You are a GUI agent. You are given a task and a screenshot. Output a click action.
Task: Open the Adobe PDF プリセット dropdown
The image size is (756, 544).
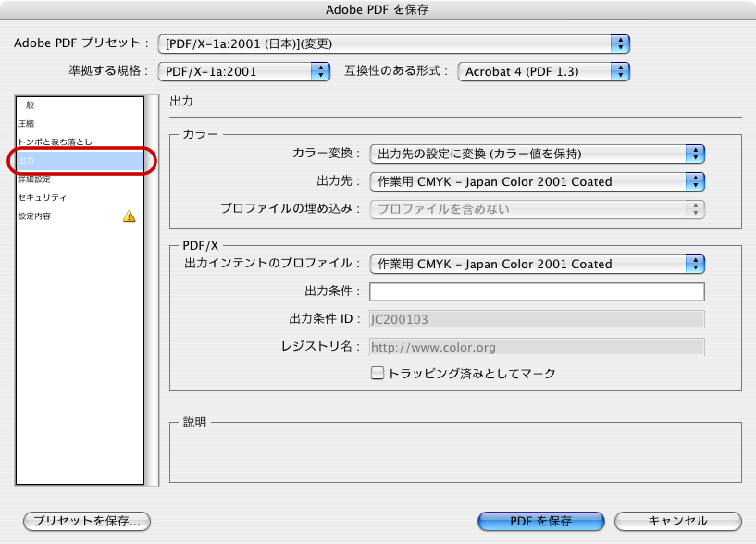393,43
